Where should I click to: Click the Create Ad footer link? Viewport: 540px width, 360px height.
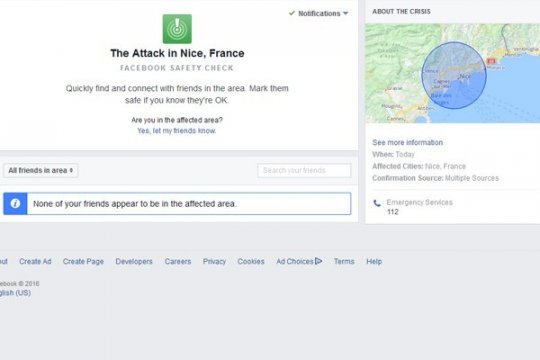coord(35,261)
